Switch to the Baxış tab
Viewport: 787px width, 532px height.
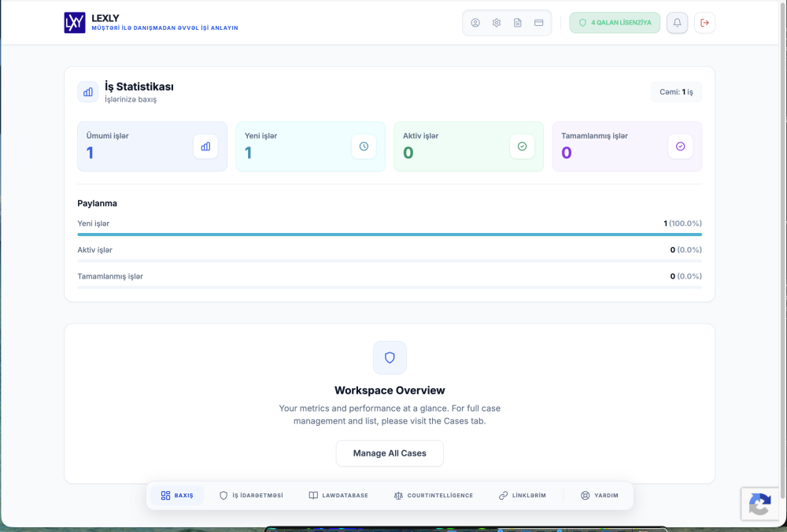[177, 495]
